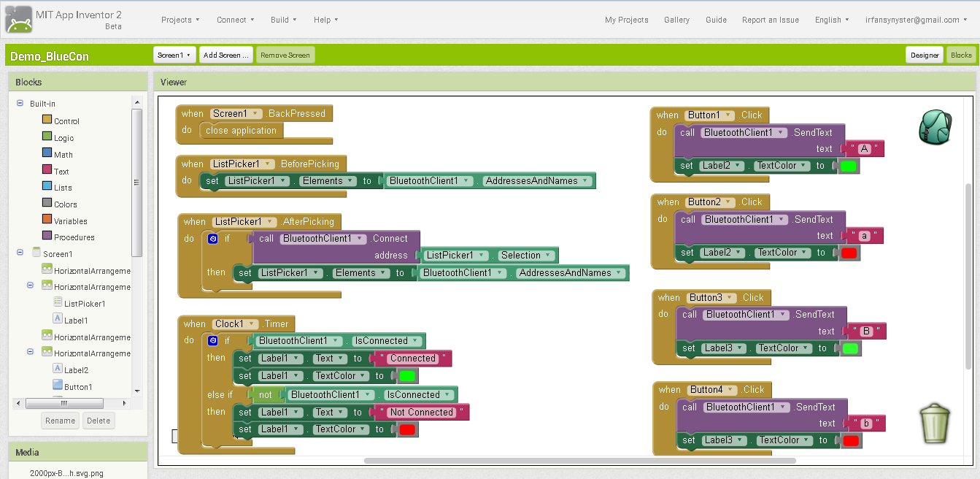Click the Remove Screen button
980x479 pixels.
[285, 55]
